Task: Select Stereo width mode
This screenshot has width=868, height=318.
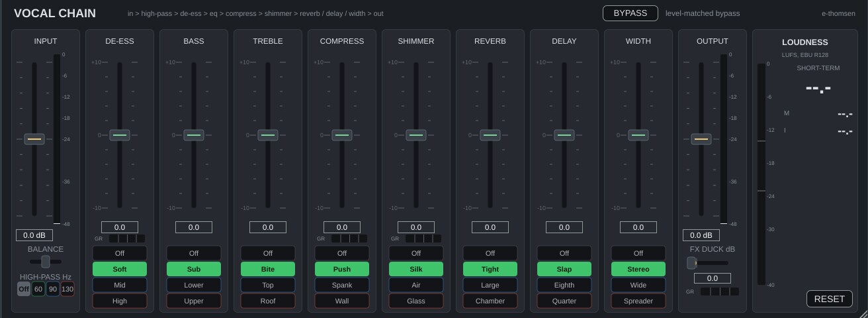Action: [x=638, y=269]
